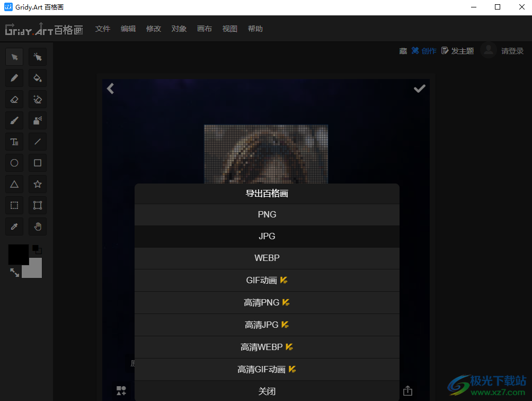Select the Brush tool
532x401 pixels.
pyautogui.click(x=14, y=120)
